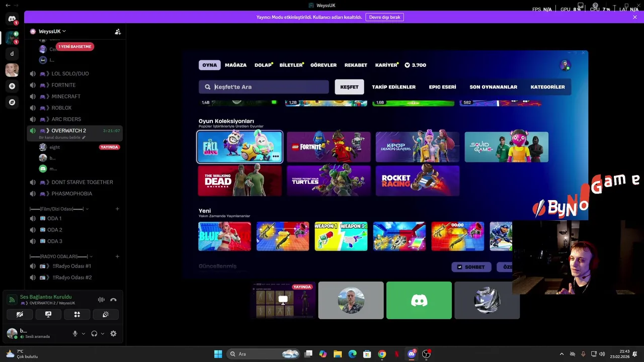Open the Discover servers compass icon
Viewport: 644px width, 362px height.
tap(12, 102)
